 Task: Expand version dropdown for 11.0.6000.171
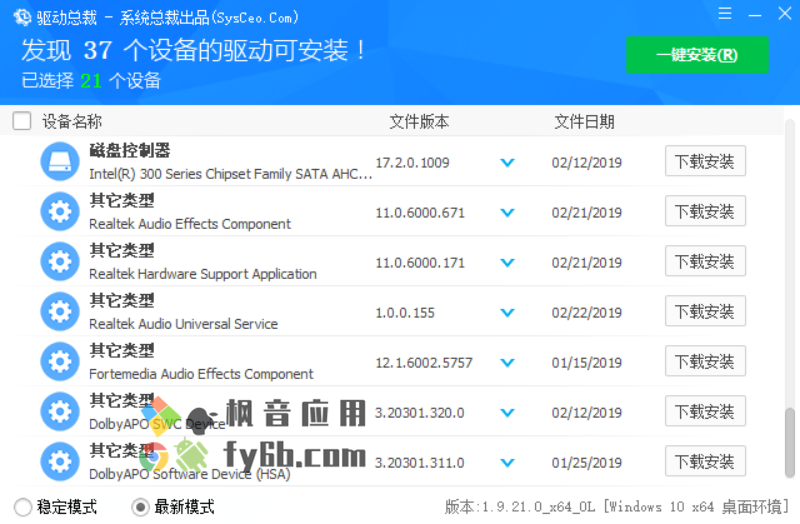coord(507,263)
